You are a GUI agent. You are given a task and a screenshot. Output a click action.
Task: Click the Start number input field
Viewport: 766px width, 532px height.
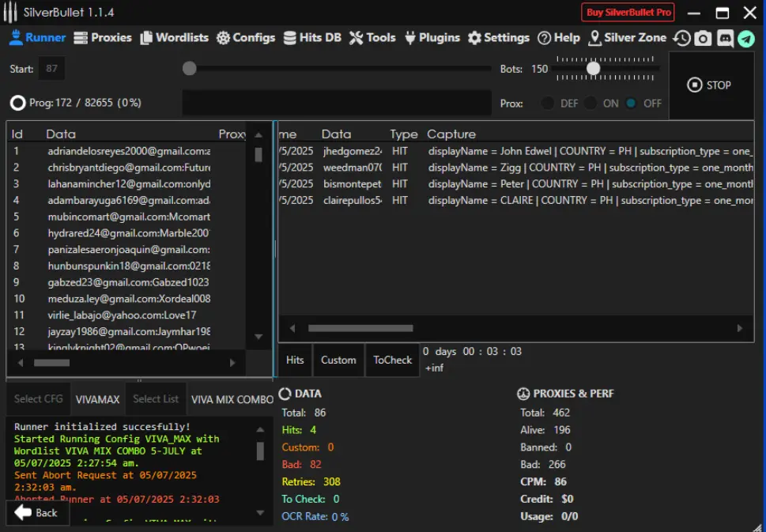pos(51,69)
